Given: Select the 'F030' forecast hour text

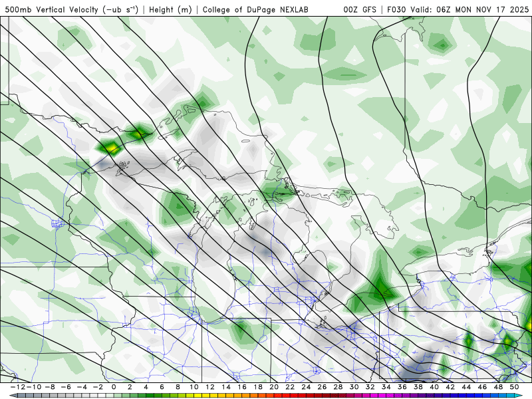Looking at the screenshot, I should pyautogui.click(x=396, y=9).
